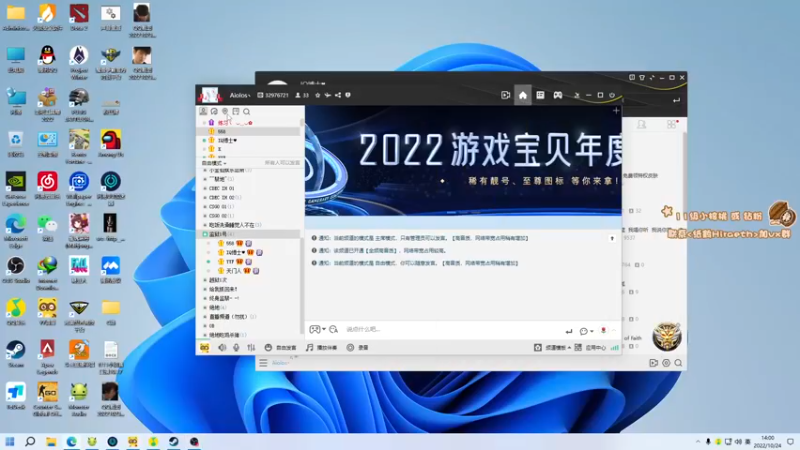Open the audio mixer sliders icon
Image resolution: width=800 pixels, height=450 pixels.
tap(251, 347)
